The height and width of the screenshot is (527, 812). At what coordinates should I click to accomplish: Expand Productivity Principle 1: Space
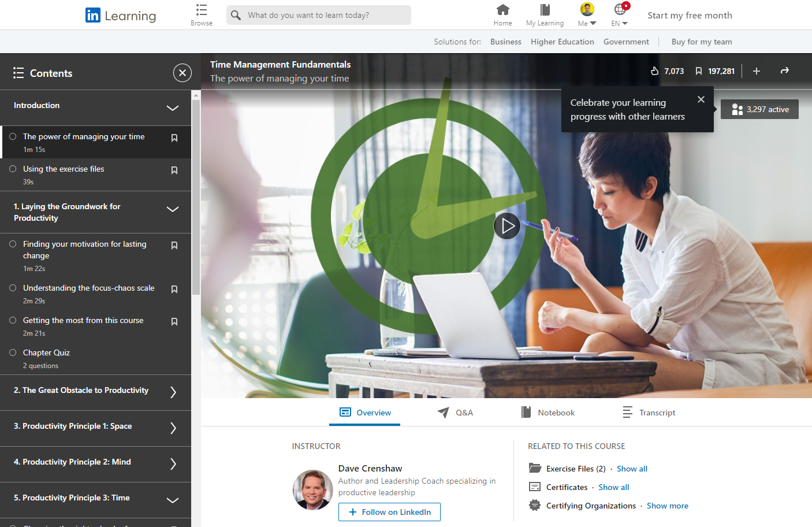(x=173, y=428)
